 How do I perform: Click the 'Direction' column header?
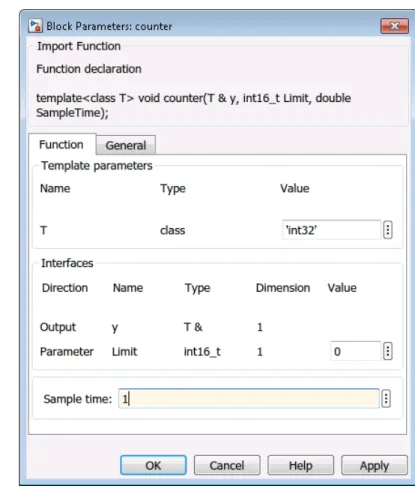(x=65, y=288)
